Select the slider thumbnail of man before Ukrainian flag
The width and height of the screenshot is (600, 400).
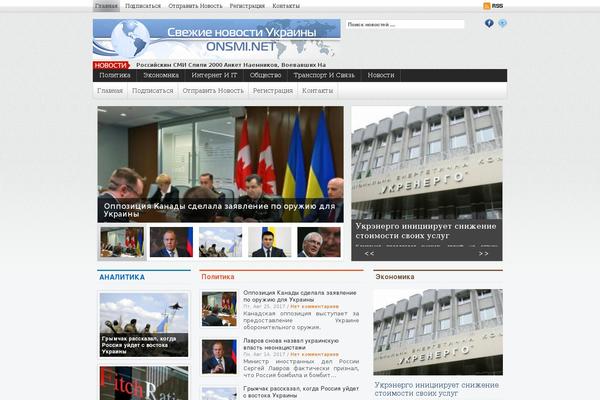coord(269,242)
